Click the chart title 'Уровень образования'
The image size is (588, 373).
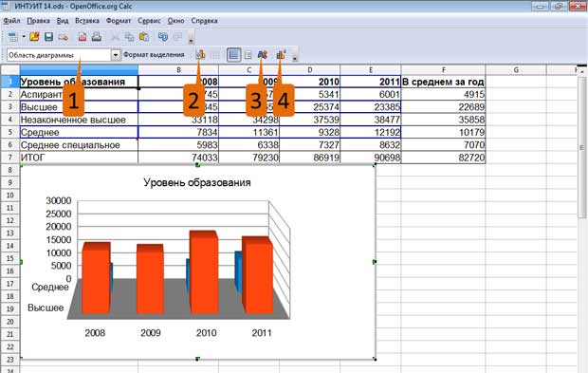pyautogui.click(x=197, y=183)
